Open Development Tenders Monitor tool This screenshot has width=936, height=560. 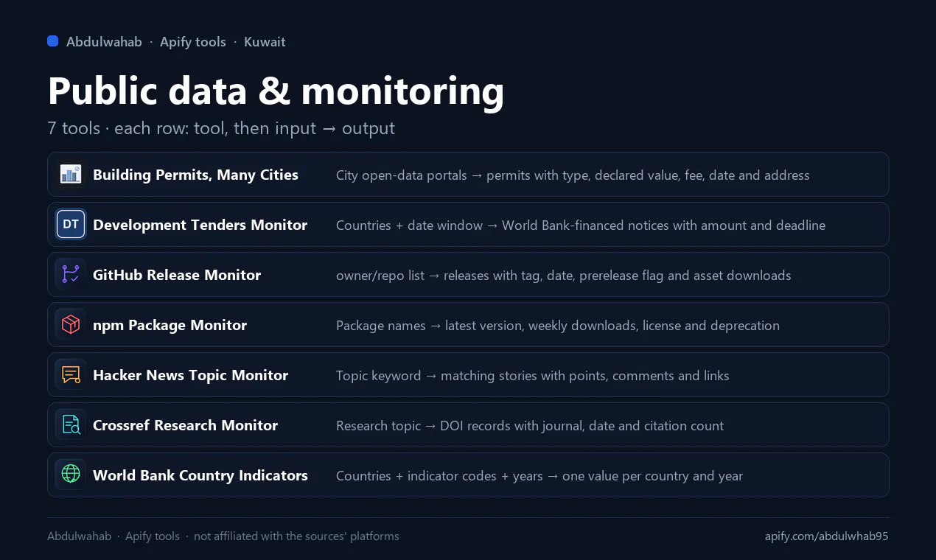pos(468,225)
